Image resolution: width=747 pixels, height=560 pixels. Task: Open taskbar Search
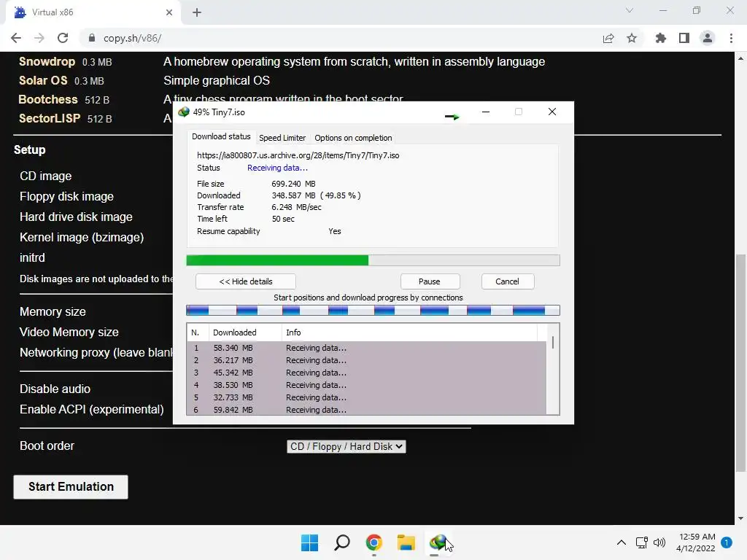pyautogui.click(x=342, y=542)
